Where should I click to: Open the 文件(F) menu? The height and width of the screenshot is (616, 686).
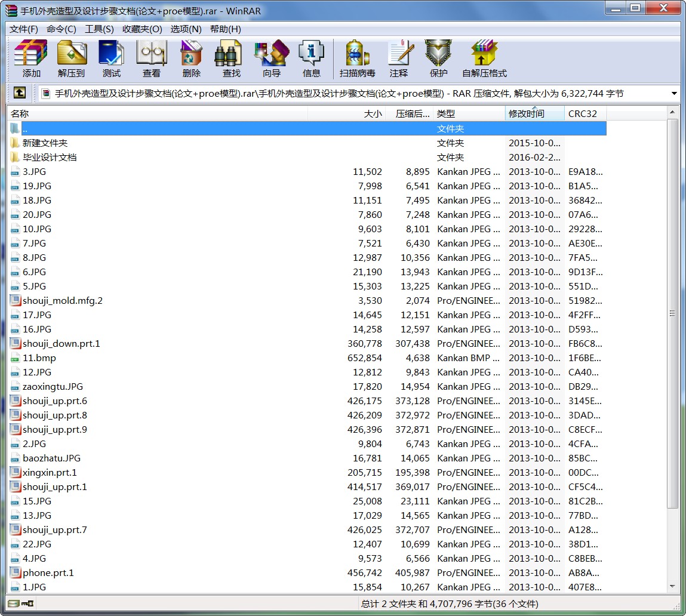click(x=24, y=29)
